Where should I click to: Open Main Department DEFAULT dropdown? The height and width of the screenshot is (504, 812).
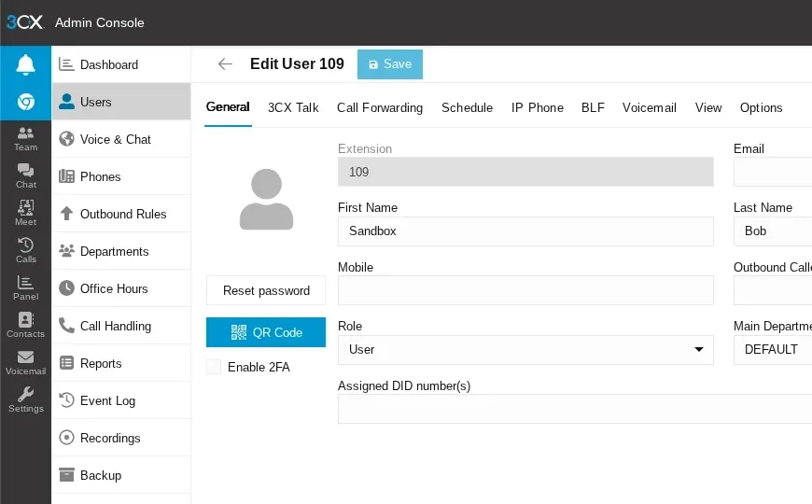[x=773, y=350]
